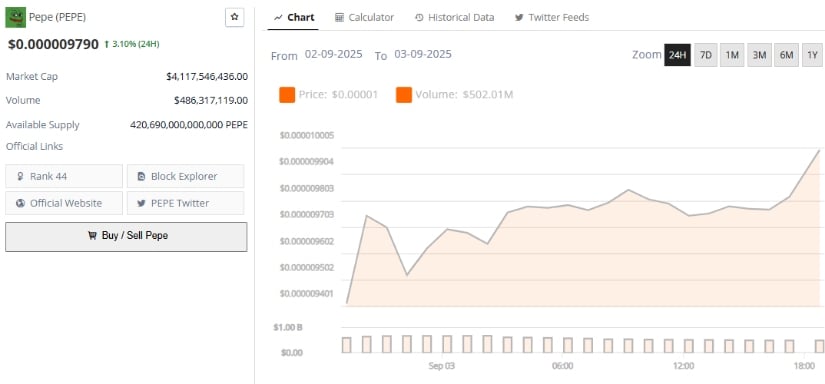This screenshot has width=825, height=384.
Task: Select the 7D zoom range
Action: click(706, 55)
